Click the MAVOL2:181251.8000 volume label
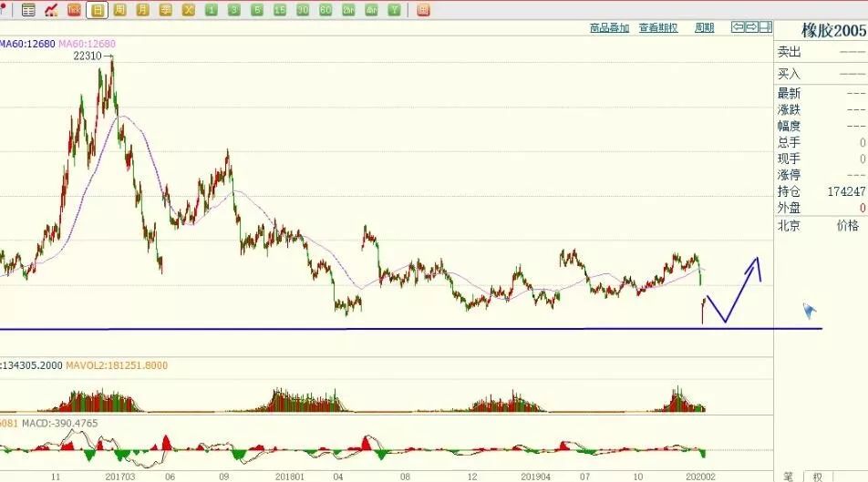Viewport: 868px width, 482px height. 117,365
